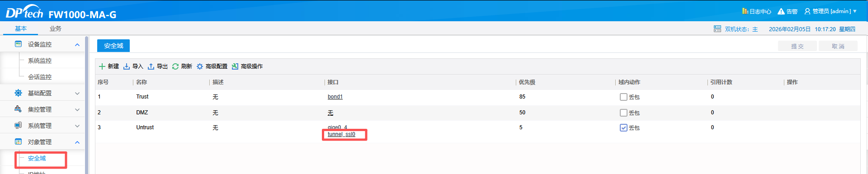Click the 域内动作 column header
This screenshot has width=868, height=174.
click(x=629, y=82)
